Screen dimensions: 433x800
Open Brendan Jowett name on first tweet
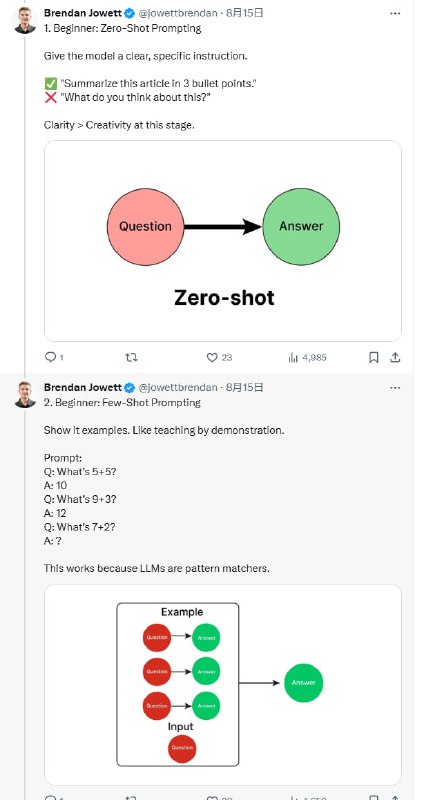[83, 13]
